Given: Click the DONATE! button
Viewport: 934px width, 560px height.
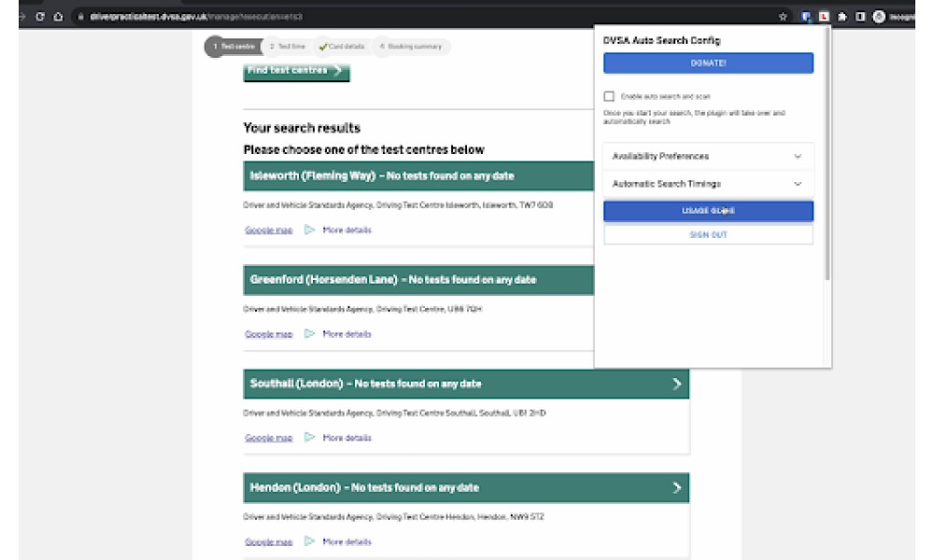Looking at the screenshot, I should pos(708,63).
